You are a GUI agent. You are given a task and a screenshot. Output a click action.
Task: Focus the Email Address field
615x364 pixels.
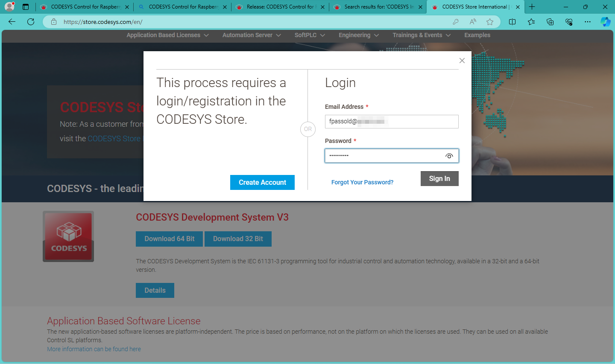click(x=392, y=122)
